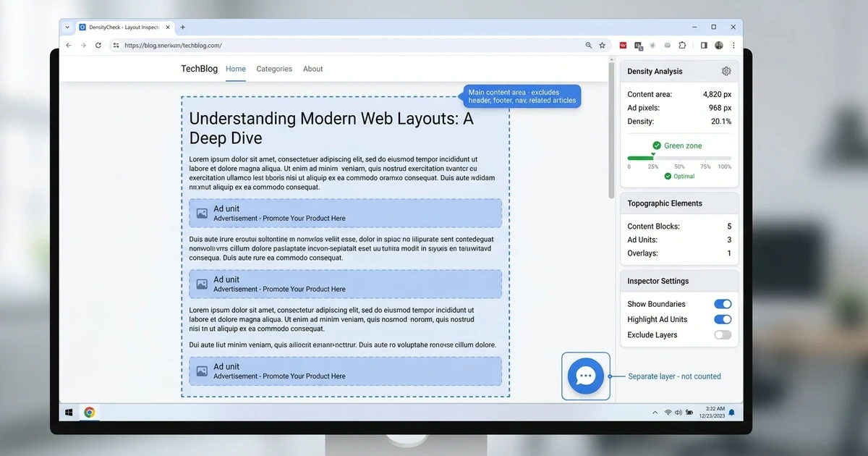This screenshot has width=868, height=456.
Task: Click the density gauge bar
Action: [x=679, y=158]
